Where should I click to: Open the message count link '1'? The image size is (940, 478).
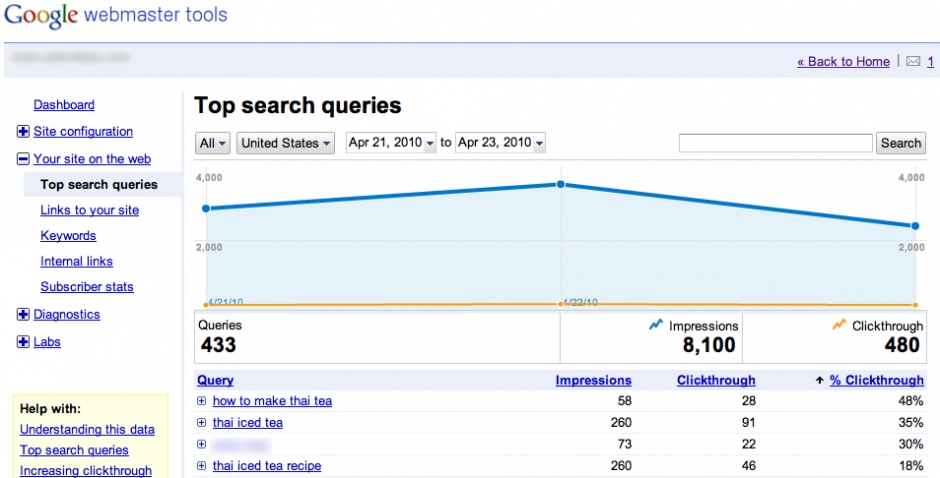point(930,61)
